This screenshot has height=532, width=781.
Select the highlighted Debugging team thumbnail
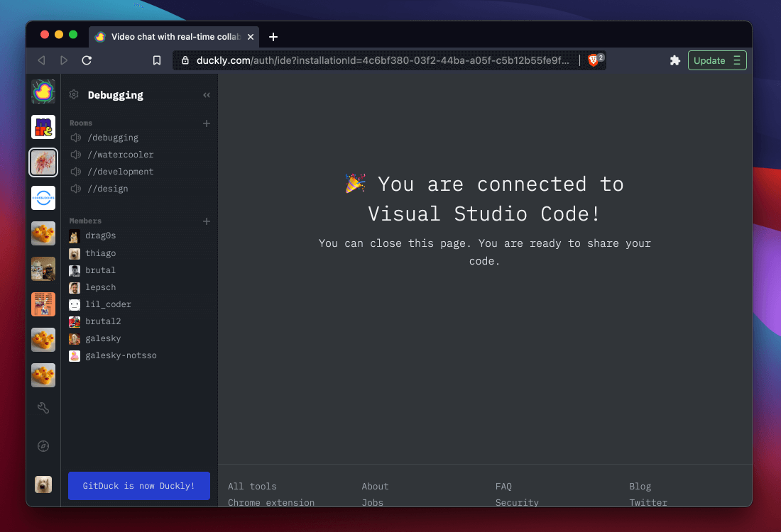(x=43, y=162)
